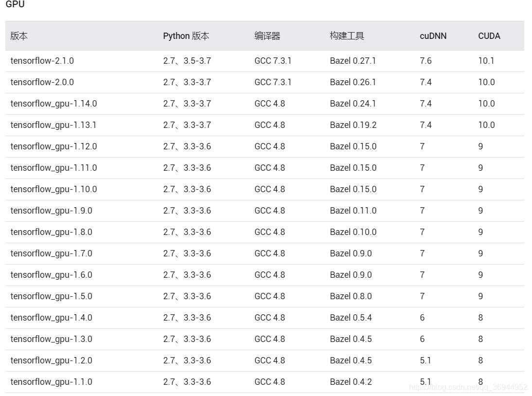532x396 pixels.
Task: Click GCC 7.3.1 in tensorflow-2.0.0 row
Action: pyautogui.click(x=273, y=82)
